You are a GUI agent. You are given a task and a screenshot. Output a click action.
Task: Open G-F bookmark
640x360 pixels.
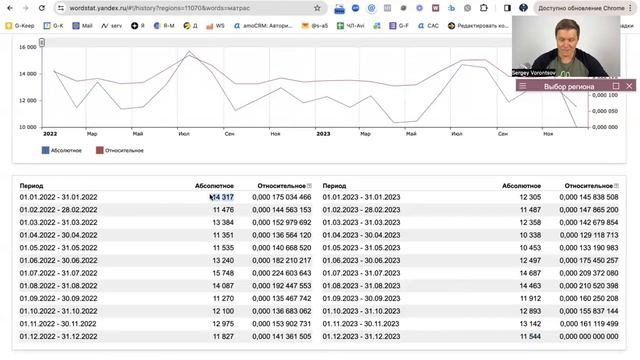tap(399, 26)
